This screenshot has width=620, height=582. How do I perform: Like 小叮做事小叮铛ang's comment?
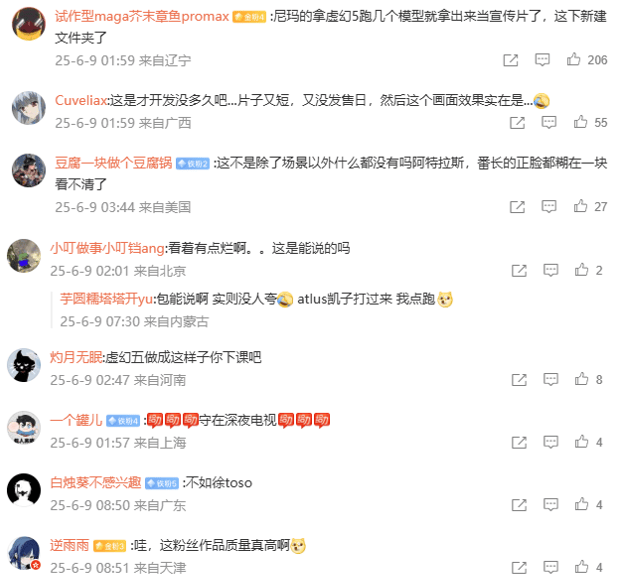coord(581,270)
